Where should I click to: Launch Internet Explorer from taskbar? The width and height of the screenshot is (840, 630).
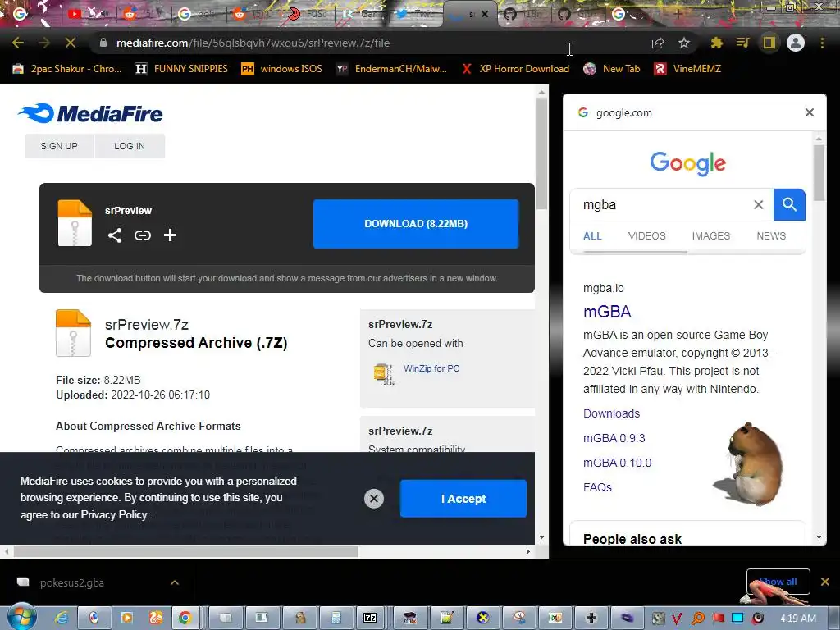coord(62,618)
